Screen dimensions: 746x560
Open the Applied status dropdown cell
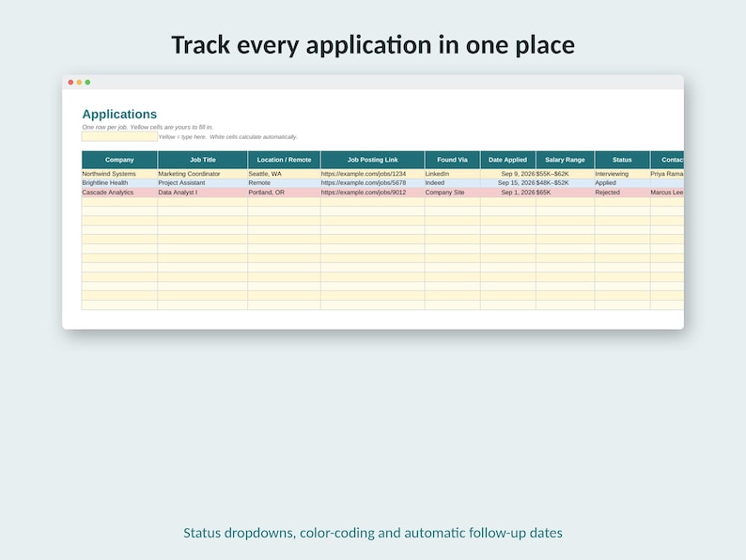(622, 182)
